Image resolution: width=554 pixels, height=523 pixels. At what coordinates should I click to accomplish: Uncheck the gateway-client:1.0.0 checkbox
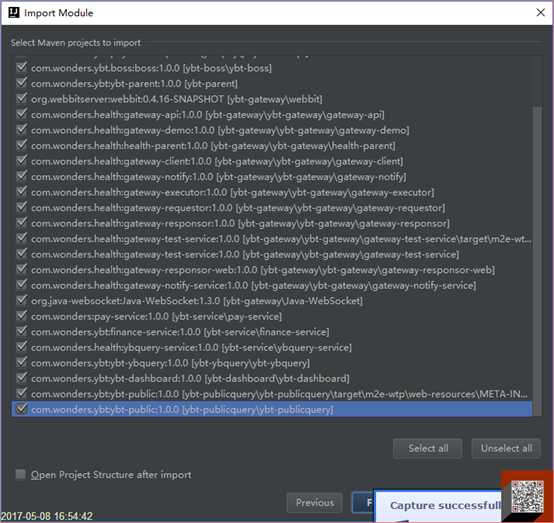pos(22,160)
